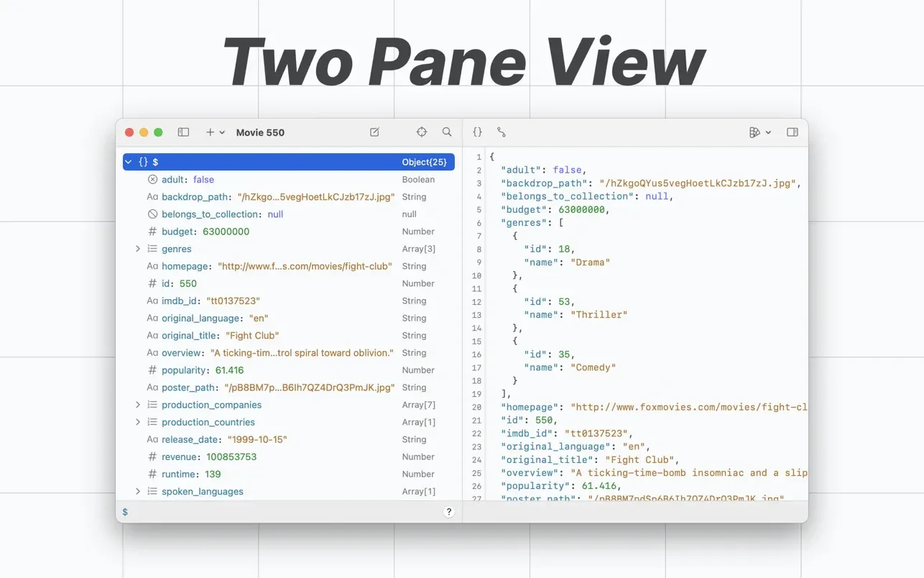Collapse the root $ object node
This screenshot has height=578, width=924.
[129, 162]
